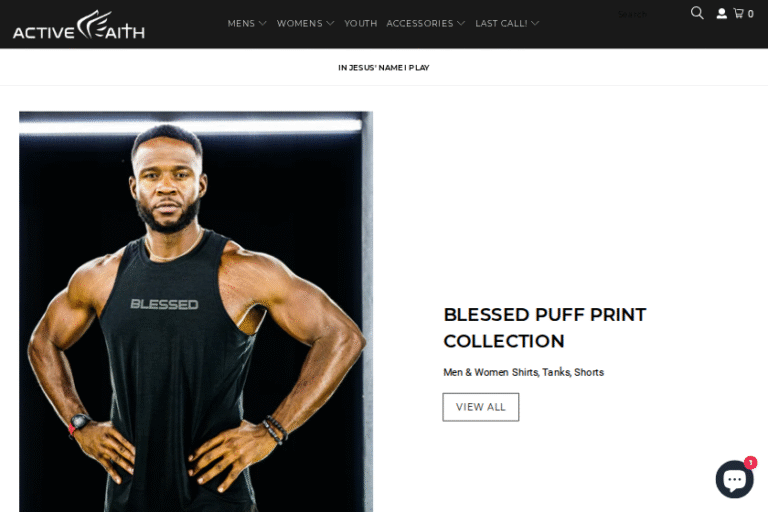This screenshot has height=512, width=768.
Task: Open the account user icon
Action: click(x=721, y=14)
